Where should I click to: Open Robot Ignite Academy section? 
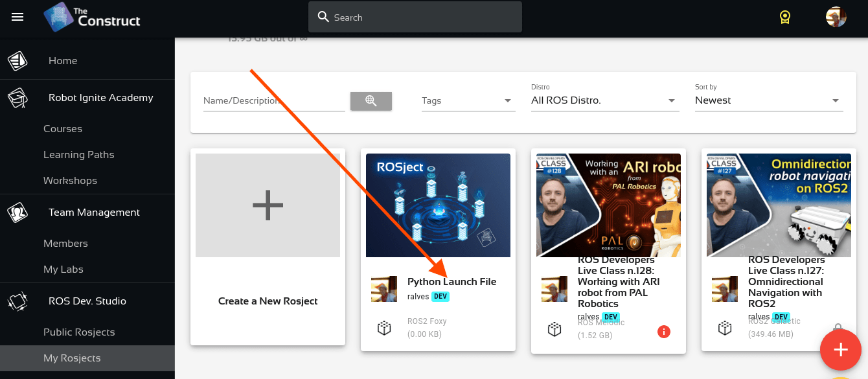tap(101, 98)
